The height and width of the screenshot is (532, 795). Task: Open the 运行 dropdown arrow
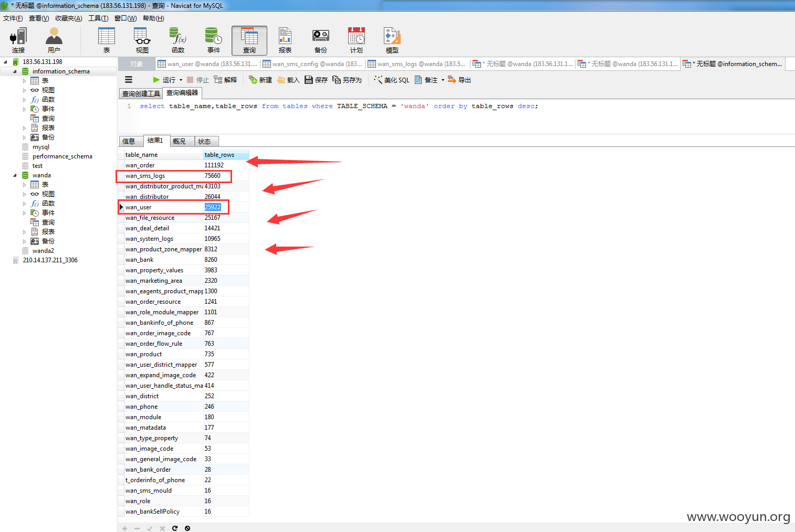click(181, 80)
